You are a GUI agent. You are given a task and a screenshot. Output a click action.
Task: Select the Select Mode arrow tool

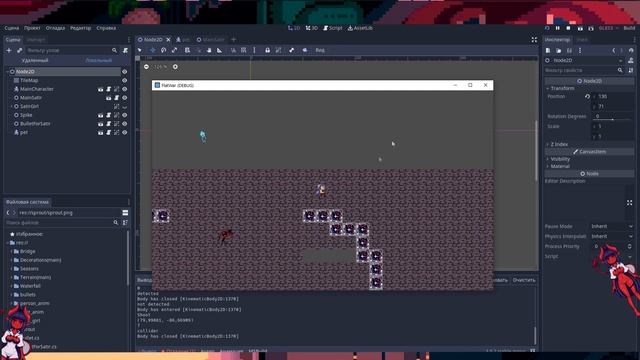coord(140,50)
